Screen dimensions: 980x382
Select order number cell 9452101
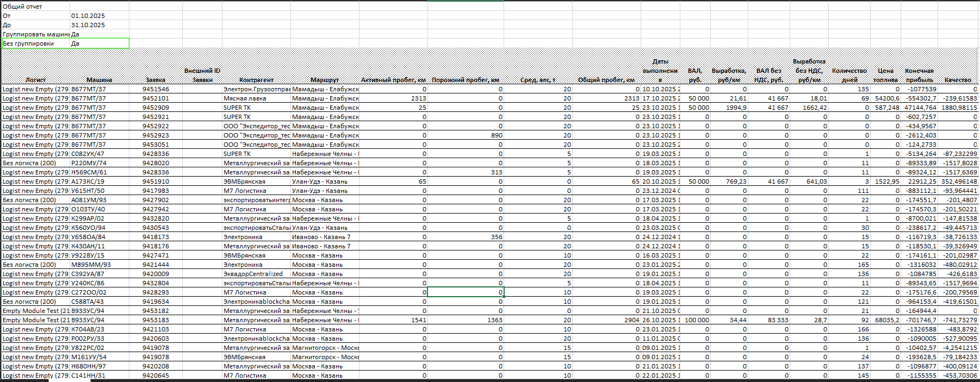(156, 98)
